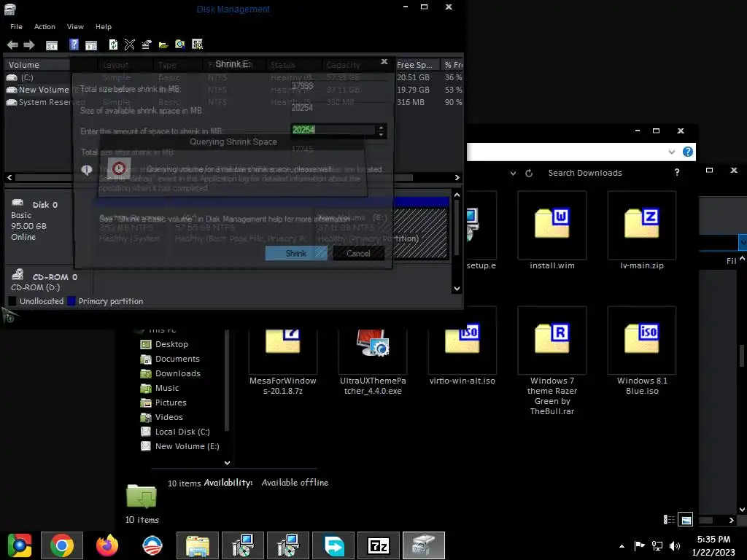Click the up arrow of the disk pane scrollbar

(x=457, y=195)
